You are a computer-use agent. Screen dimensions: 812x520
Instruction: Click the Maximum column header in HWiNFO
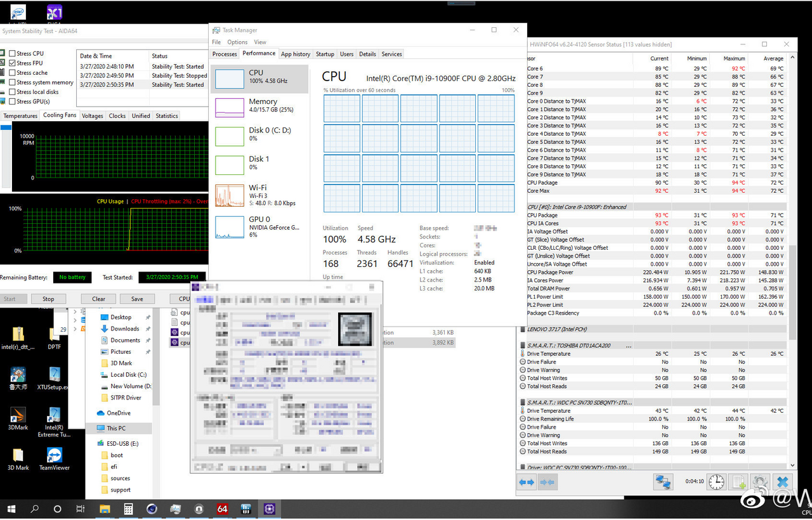click(x=734, y=58)
